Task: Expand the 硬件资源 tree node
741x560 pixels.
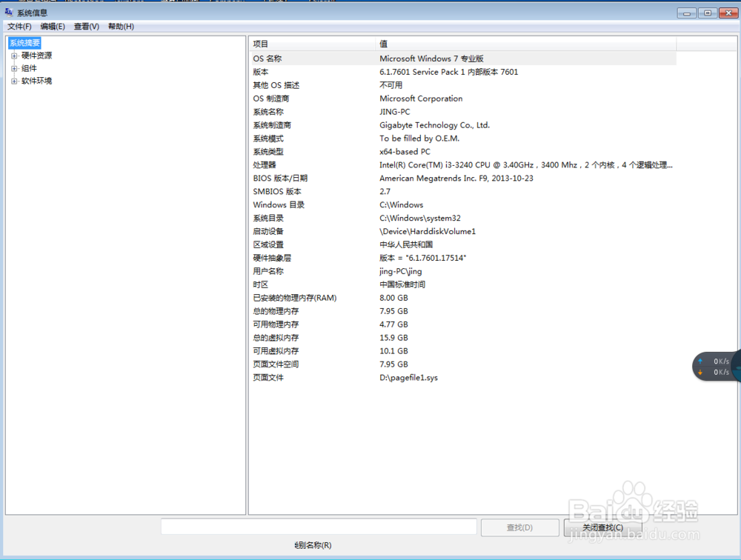Action: tap(14, 56)
